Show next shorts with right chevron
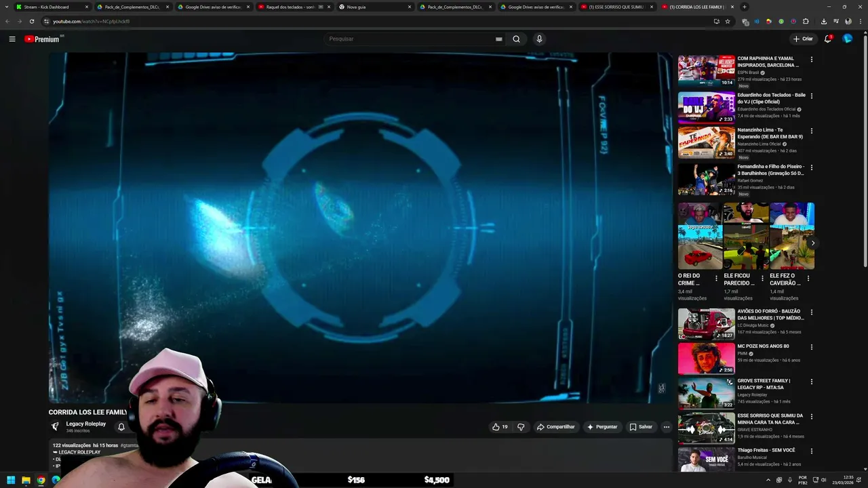Image resolution: width=868 pixels, height=488 pixels. coord(812,243)
